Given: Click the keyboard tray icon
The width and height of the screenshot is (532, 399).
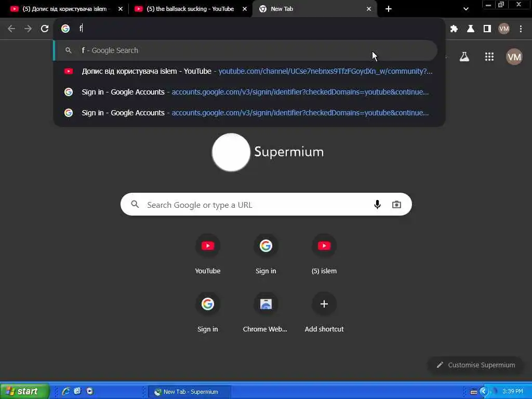Looking at the screenshot, I should pyautogui.click(x=474, y=392).
